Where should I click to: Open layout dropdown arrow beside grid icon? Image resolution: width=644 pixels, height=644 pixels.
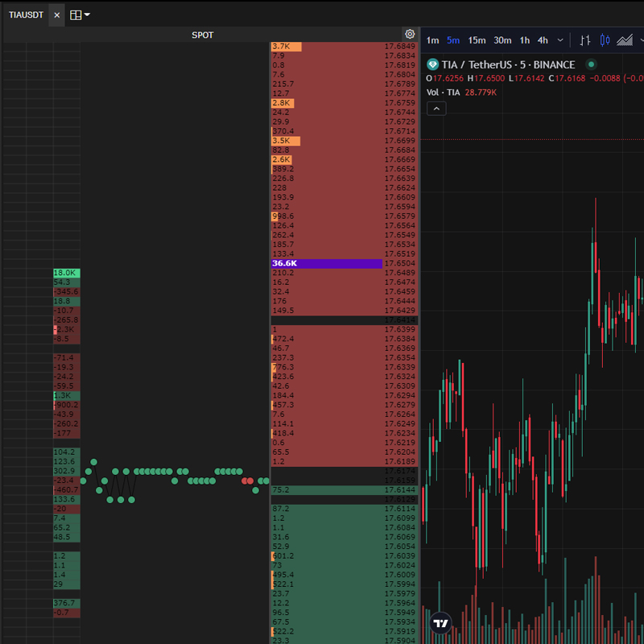point(87,14)
